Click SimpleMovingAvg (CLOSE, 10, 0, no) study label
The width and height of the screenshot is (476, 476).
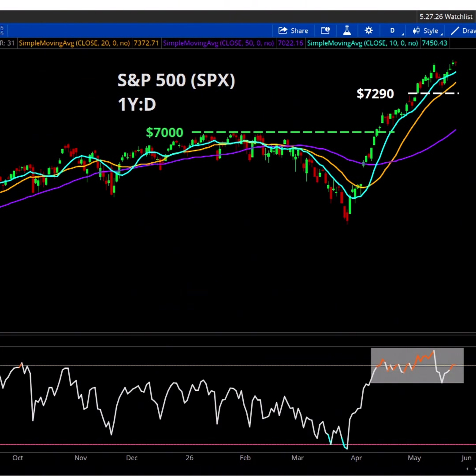click(362, 43)
